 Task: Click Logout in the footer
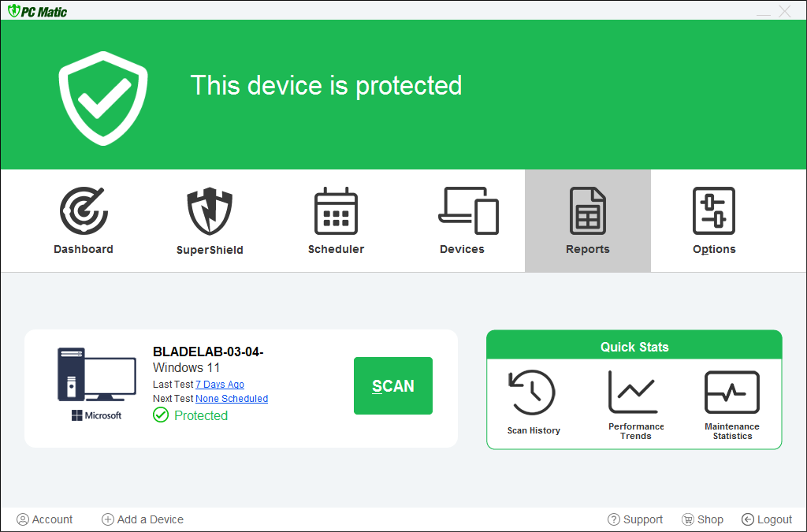click(767, 519)
